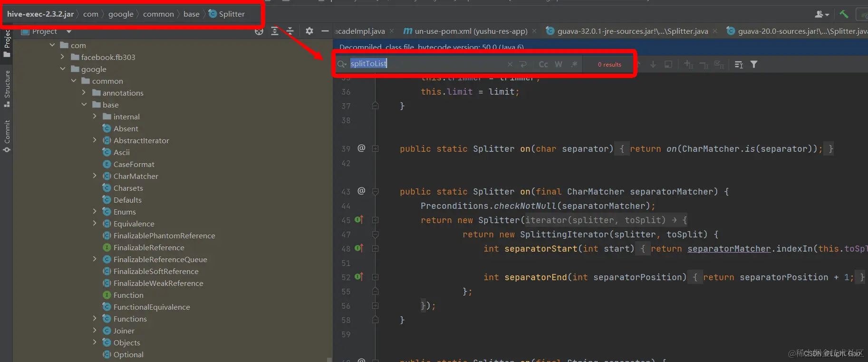Click the override gutter icon on line 45
Image resolution: width=868 pixels, height=362 pixels.
(x=359, y=220)
